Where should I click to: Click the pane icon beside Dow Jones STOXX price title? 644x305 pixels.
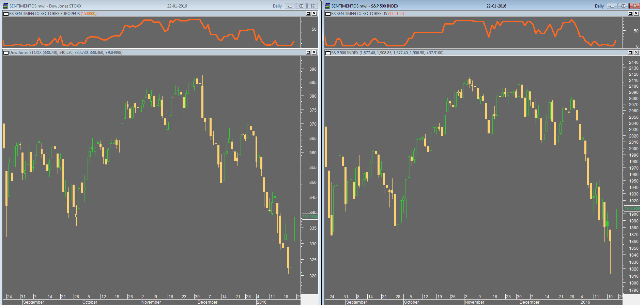coord(6,53)
